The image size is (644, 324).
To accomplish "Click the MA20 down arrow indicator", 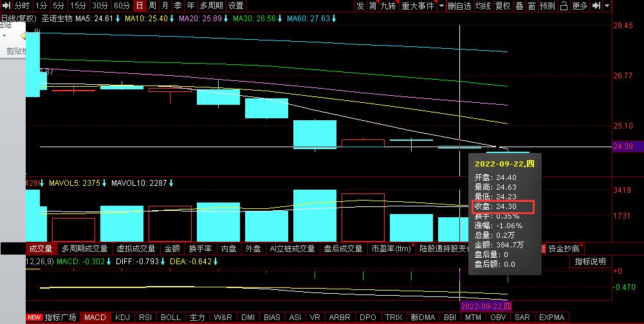I will point(225,19).
